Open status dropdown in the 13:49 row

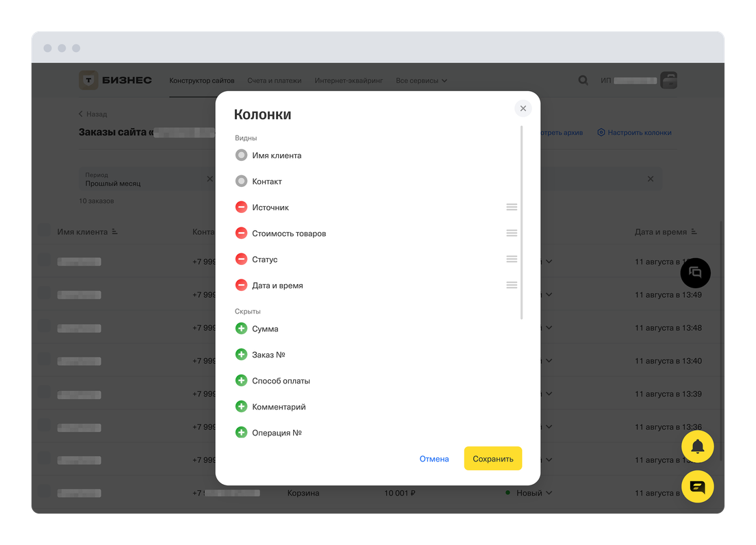[549, 294]
